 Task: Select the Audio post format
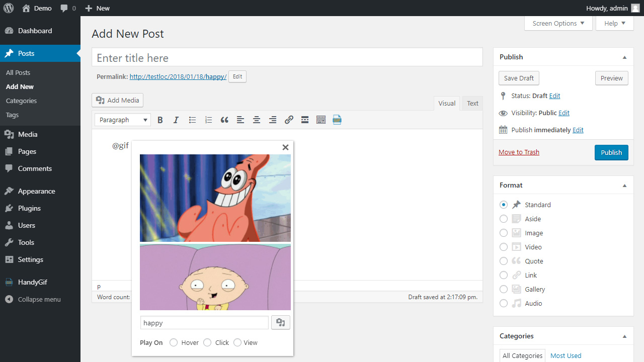[504, 303]
